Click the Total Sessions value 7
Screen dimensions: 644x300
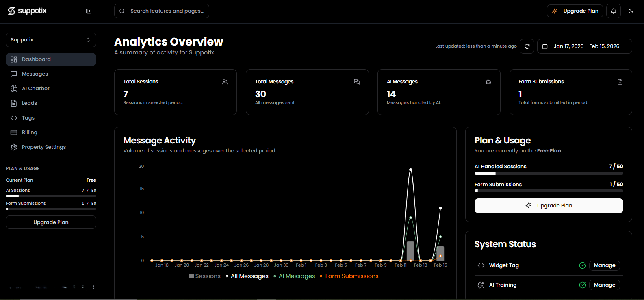click(x=126, y=94)
